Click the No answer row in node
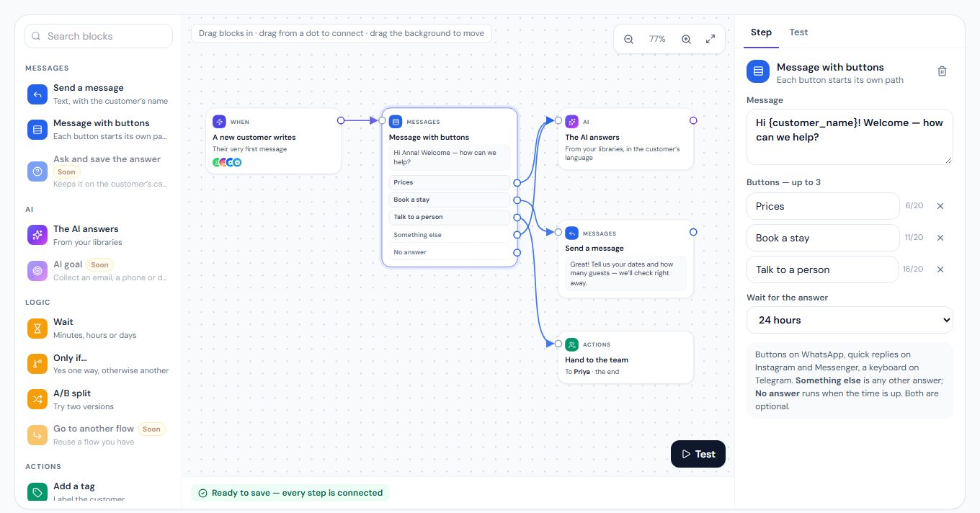Screen dimensions: 980x513 click(450, 252)
